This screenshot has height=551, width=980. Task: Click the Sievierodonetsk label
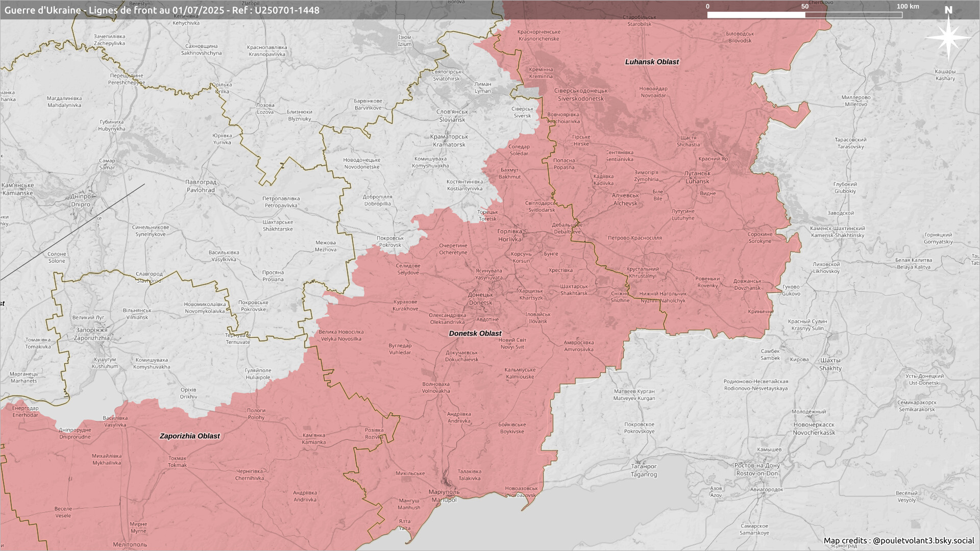point(581,94)
